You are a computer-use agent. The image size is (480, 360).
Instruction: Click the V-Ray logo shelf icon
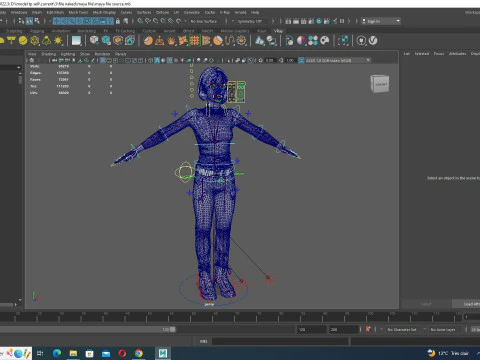[x=373, y=41]
